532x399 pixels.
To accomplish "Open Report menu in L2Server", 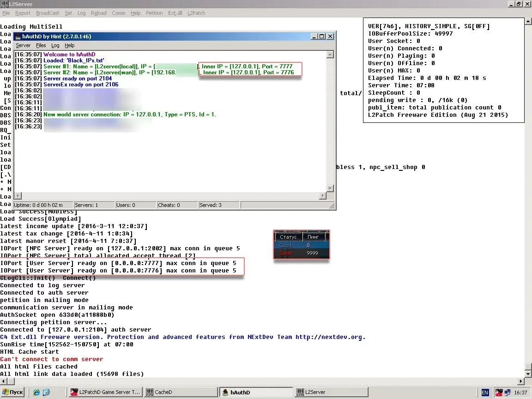I will (x=23, y=13).
